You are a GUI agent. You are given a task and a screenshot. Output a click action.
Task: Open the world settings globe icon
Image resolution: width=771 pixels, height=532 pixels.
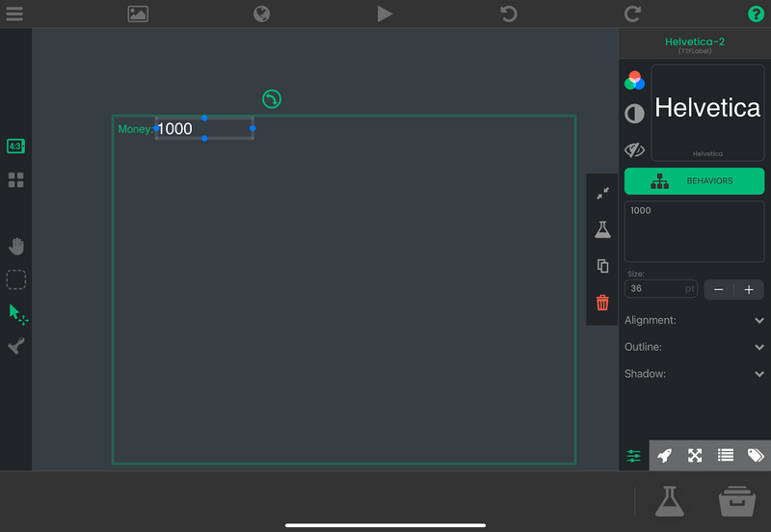pyautogui.click(x=261, y=13)
